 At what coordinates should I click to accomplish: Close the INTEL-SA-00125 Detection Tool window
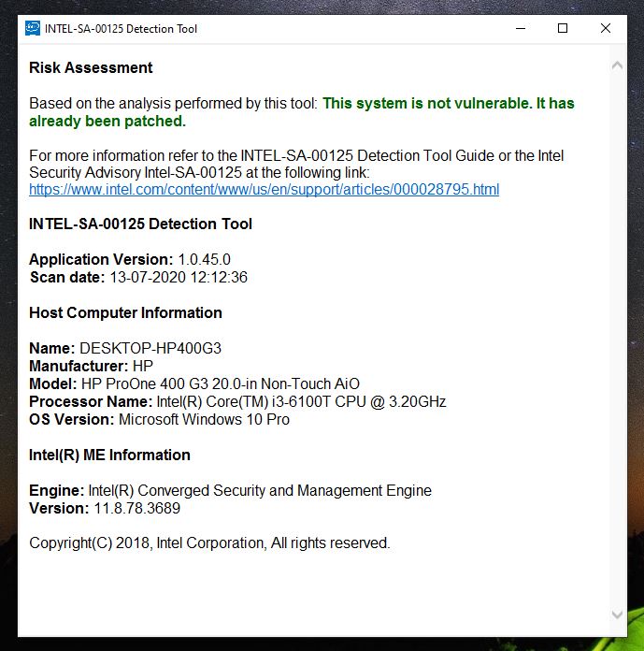pyautogui.click(x=606, y=29)
